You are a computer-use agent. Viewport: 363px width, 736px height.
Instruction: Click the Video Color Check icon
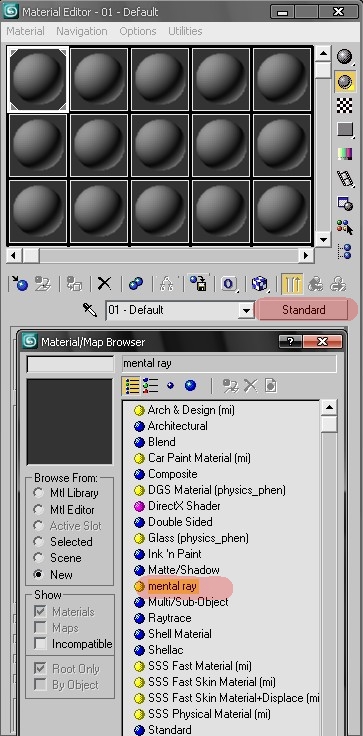coord(345,154)
